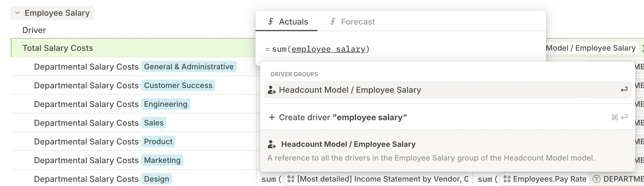Select Departmental Salary Costs row for Marketing
Screen dimensions: 644x186
point(133,160)
